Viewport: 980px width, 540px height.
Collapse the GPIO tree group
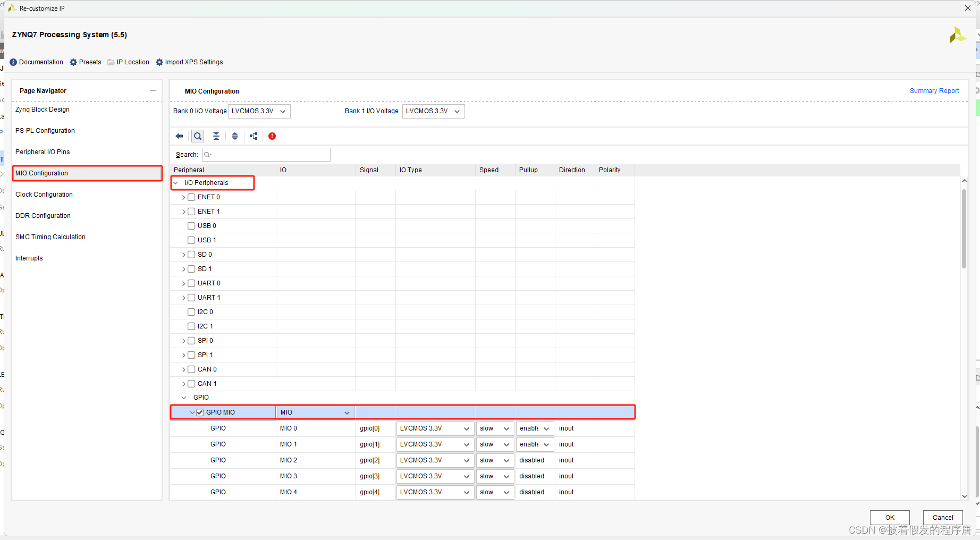(x=184, y=398)
